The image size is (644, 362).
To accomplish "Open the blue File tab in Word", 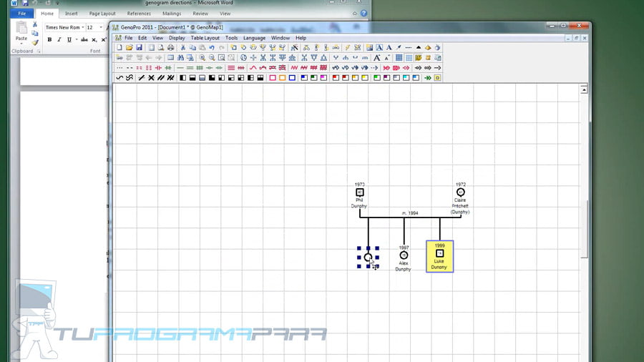I will pyautogui.click(x=21, y=14).
